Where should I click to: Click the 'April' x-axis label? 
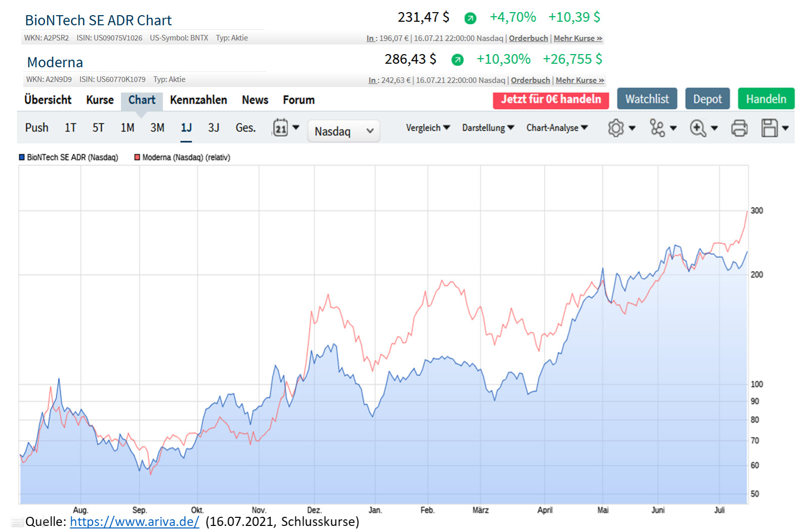point(545,510)
